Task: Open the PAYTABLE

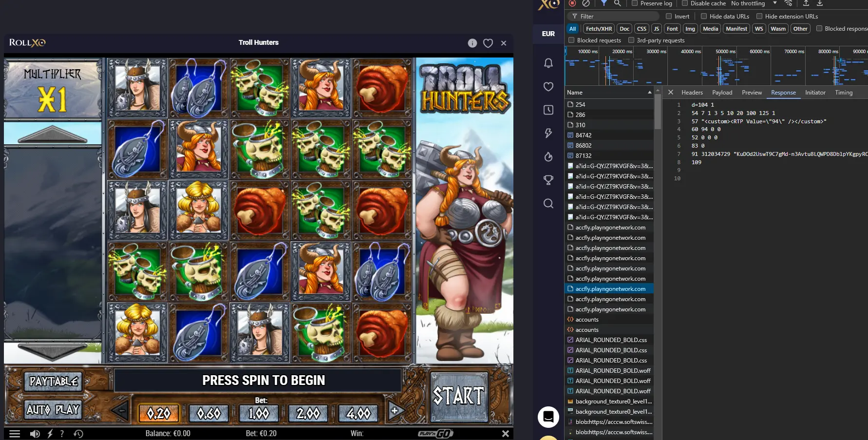Action: click(54, 381)
